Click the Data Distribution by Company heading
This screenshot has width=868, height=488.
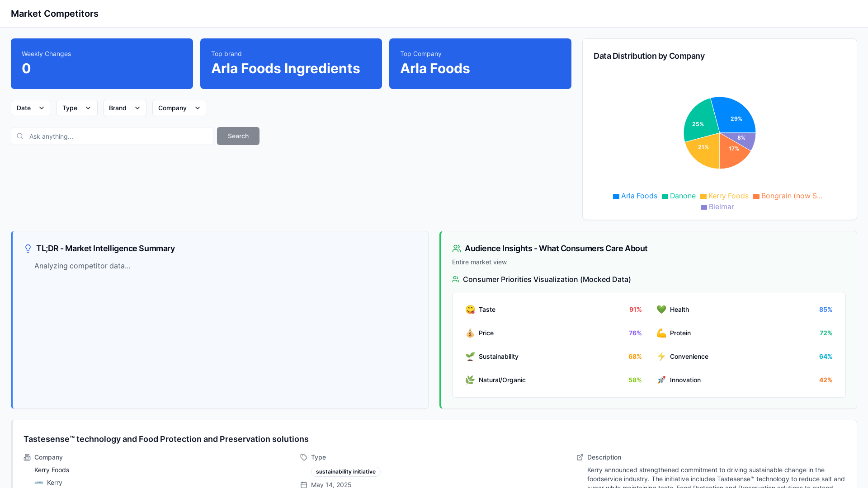coord(649,56)
